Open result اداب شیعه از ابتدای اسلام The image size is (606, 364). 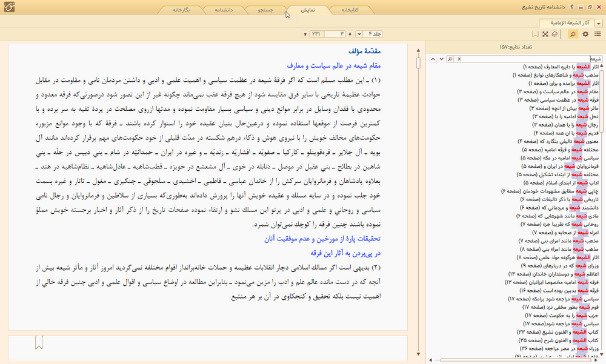[561, 183]
